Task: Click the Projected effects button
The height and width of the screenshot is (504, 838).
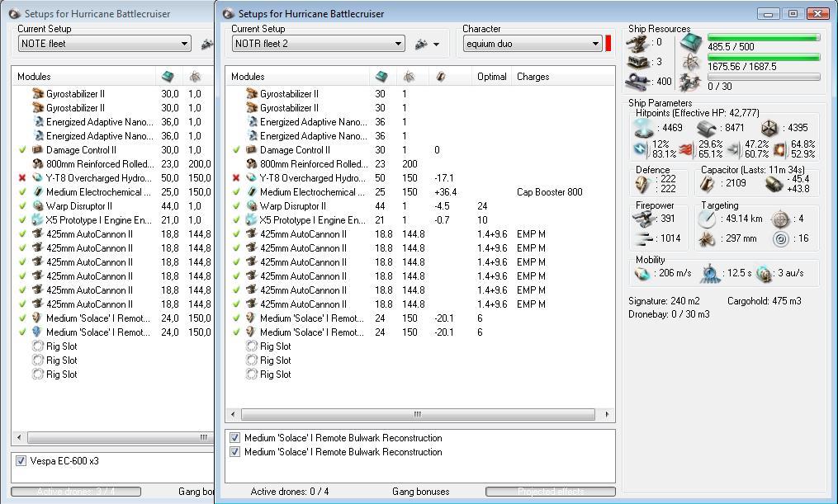Action: [x=551, y=491]
